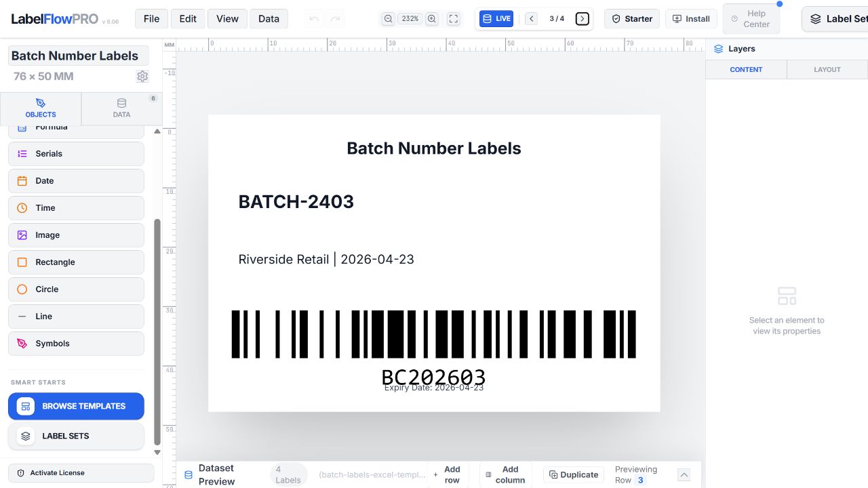Image resolution: width=868 pixels, height=488 pixels.
Task: Open label size settings gear
Action: pos(142,77)
